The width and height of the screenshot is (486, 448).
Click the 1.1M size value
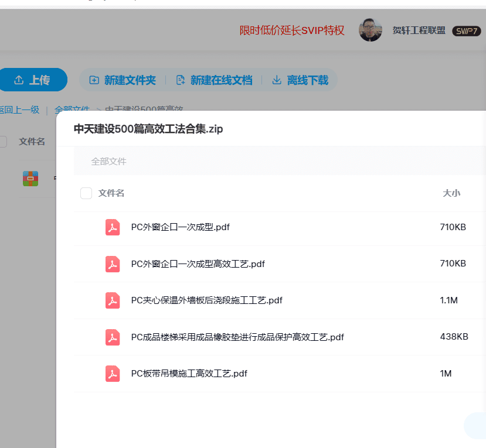[449, 300]
